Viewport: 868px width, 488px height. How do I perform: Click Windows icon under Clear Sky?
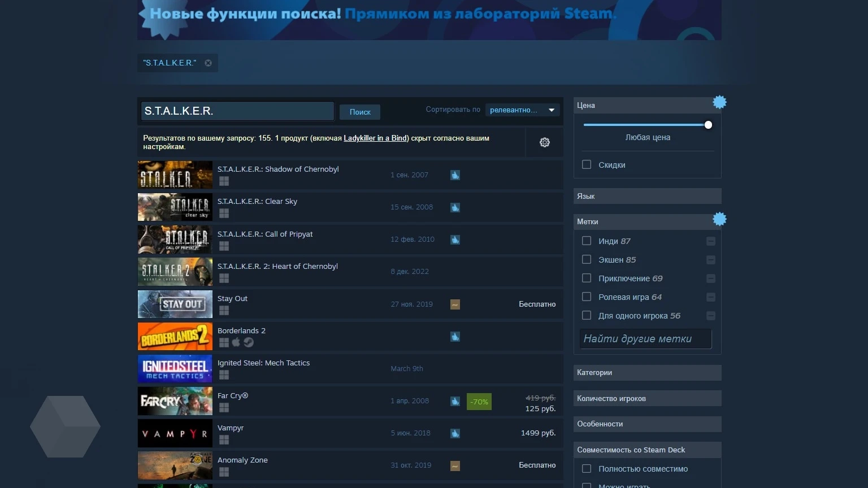[x=224, y=213]
